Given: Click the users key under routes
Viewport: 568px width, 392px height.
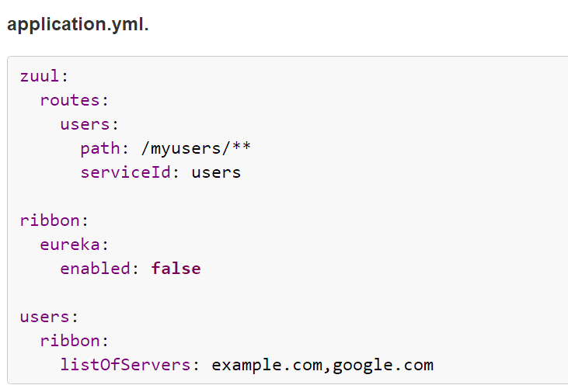Looking at the screenshot, I should [x=85, y=124].
